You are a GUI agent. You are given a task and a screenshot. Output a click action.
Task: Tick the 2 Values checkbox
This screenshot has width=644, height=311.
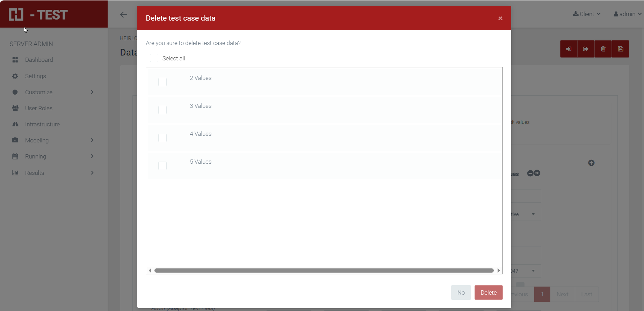[162, 82]
